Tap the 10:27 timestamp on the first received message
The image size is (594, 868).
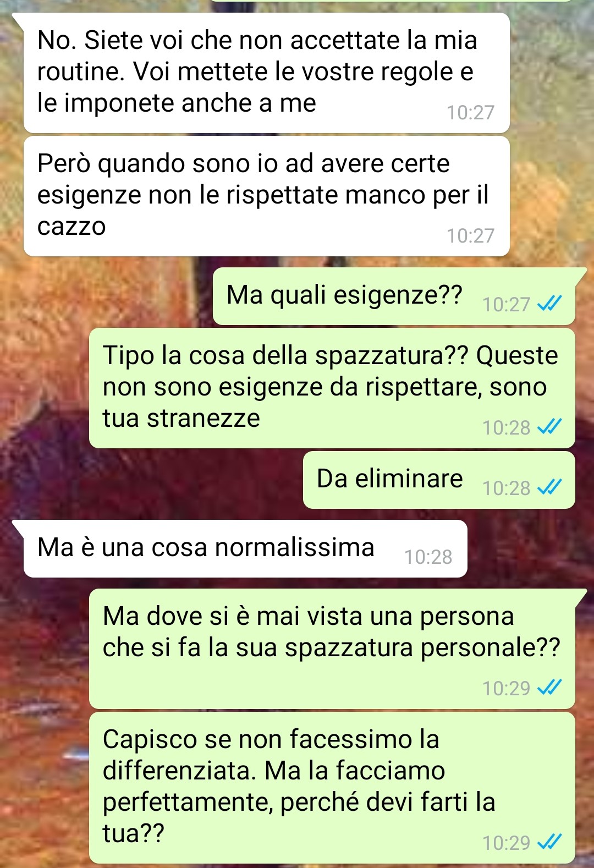click(471, 113)
